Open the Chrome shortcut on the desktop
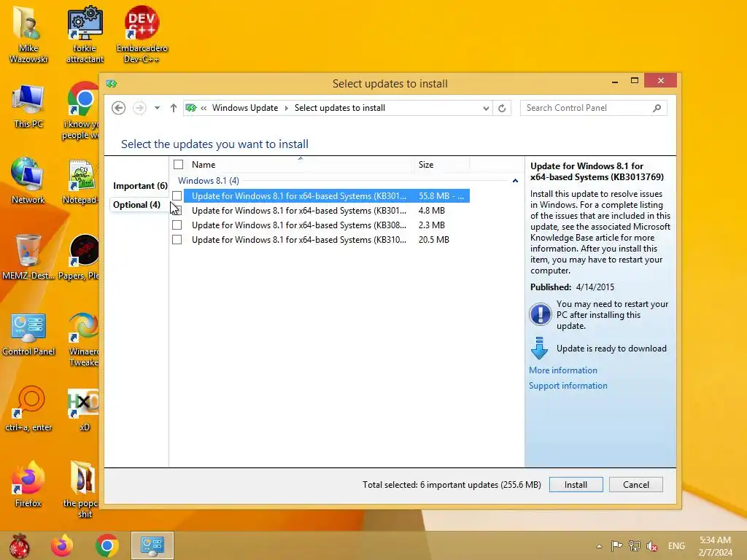The width and height of the screenshot is (747, 560). click(x=82, y=109)
